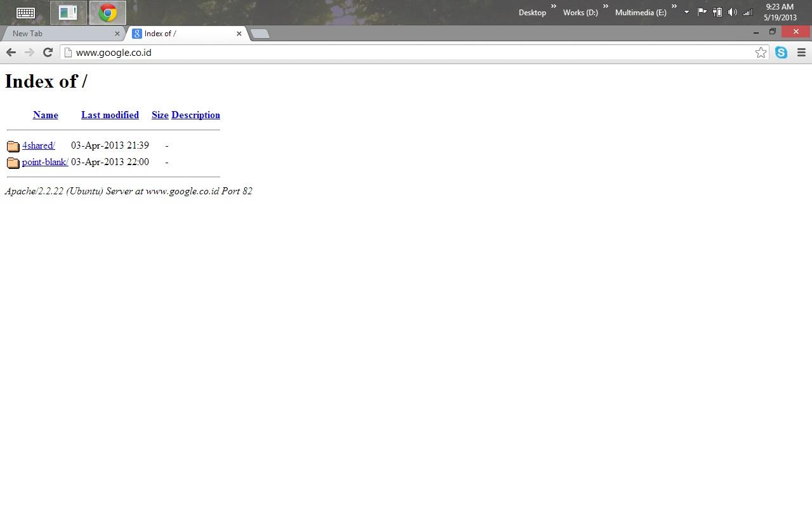Click the folder icon beside point-blank
The width and height of the screenshot is (812, 508).
pyautogui.click(x=13, y=163)
